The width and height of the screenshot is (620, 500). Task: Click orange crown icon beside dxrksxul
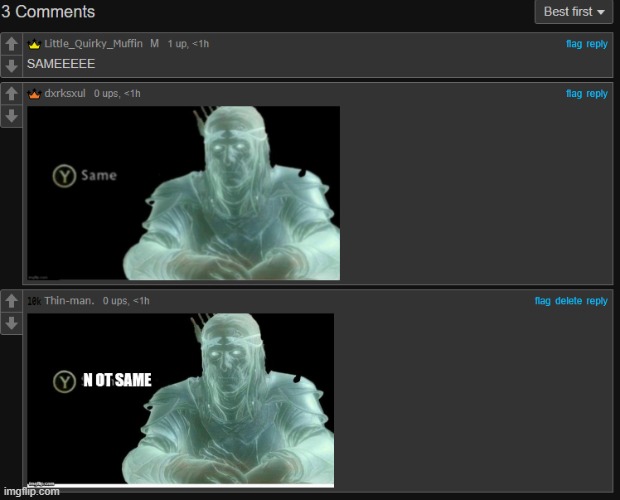34,94
